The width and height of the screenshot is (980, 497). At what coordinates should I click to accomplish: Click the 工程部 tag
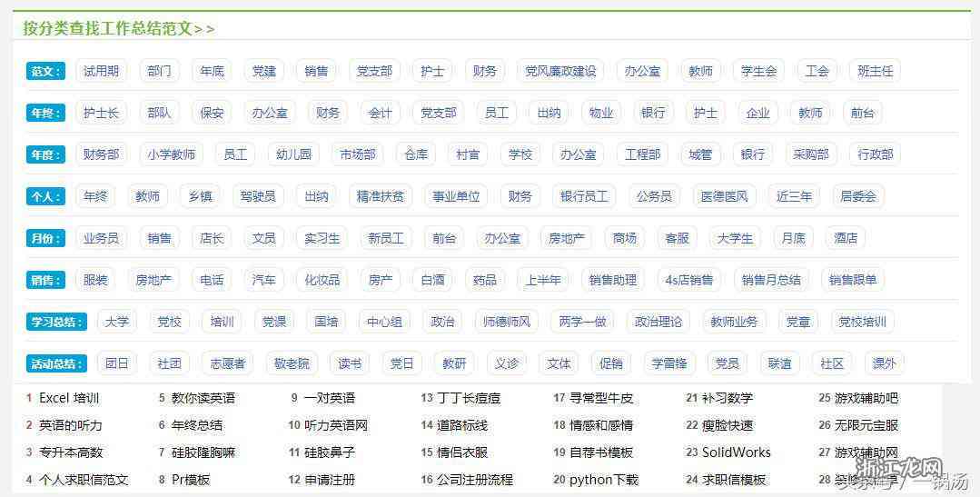point(642,154)
